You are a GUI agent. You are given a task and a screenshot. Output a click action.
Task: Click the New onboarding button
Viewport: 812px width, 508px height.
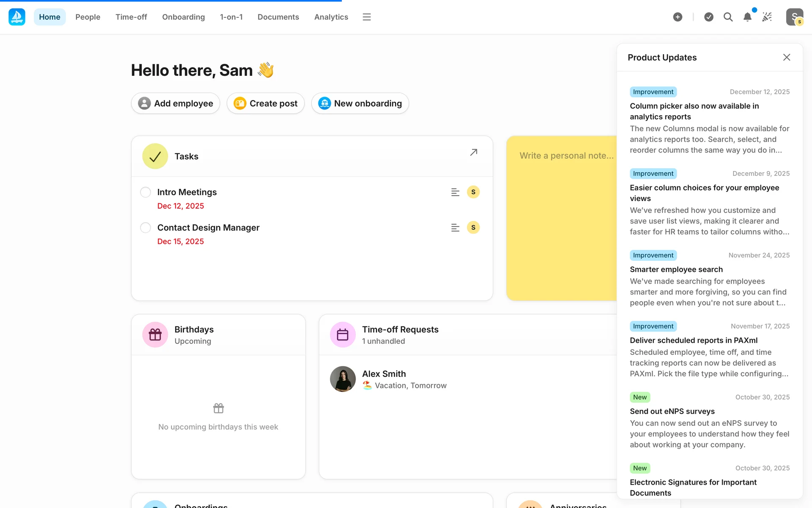[x=360, y=103]
